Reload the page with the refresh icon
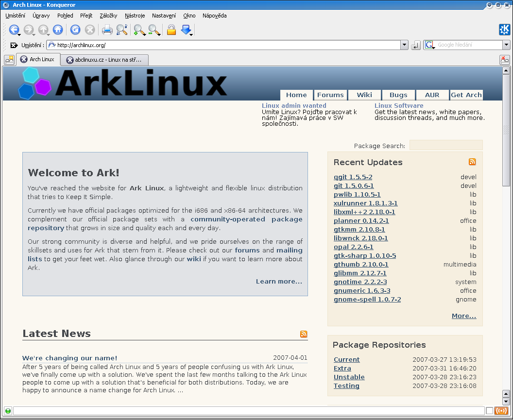This screenshot has width=513, height=420. point(75,30)
